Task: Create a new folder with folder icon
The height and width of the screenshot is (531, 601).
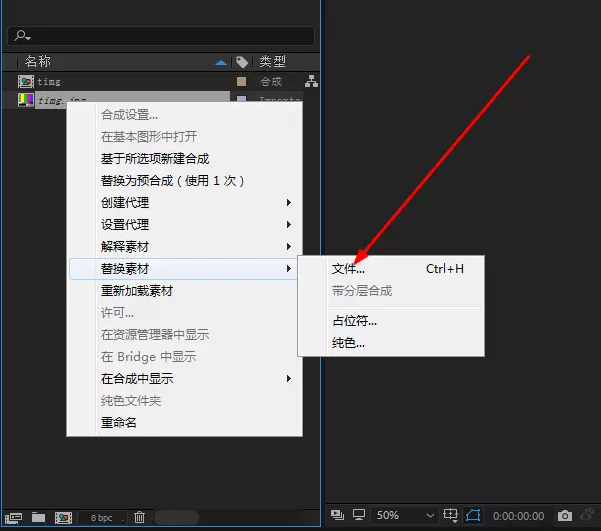Action: tap(38, 518)
